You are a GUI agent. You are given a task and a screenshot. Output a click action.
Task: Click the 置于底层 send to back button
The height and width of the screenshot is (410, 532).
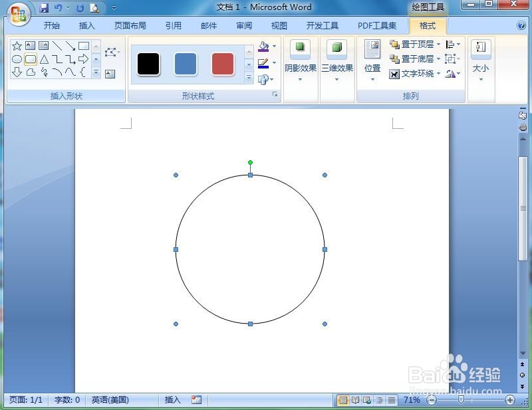pos(412,59)
